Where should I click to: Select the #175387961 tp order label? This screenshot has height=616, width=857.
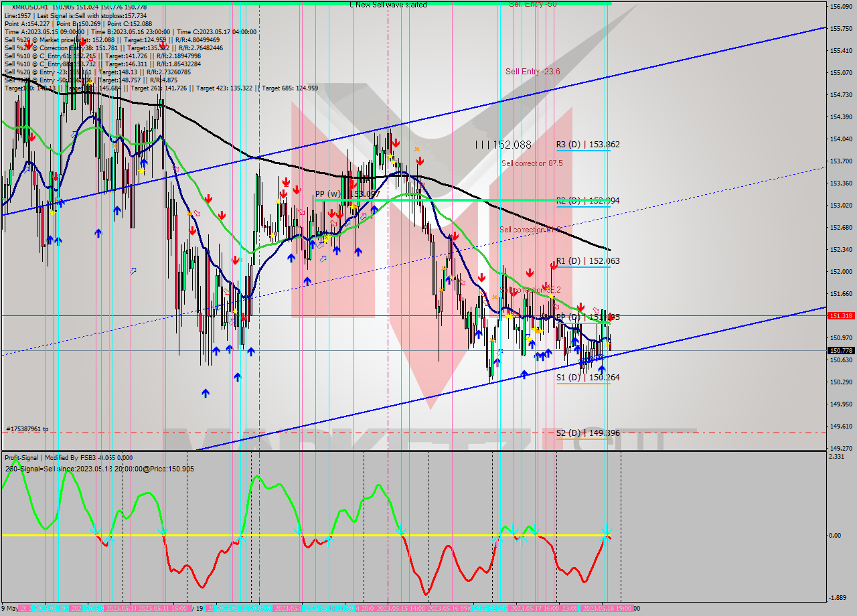(27, 429)
